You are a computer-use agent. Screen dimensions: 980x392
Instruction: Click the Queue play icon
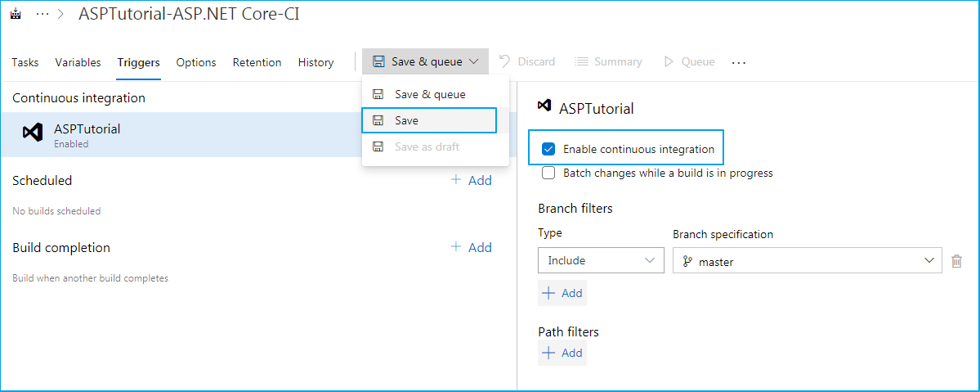pos(669,61)
